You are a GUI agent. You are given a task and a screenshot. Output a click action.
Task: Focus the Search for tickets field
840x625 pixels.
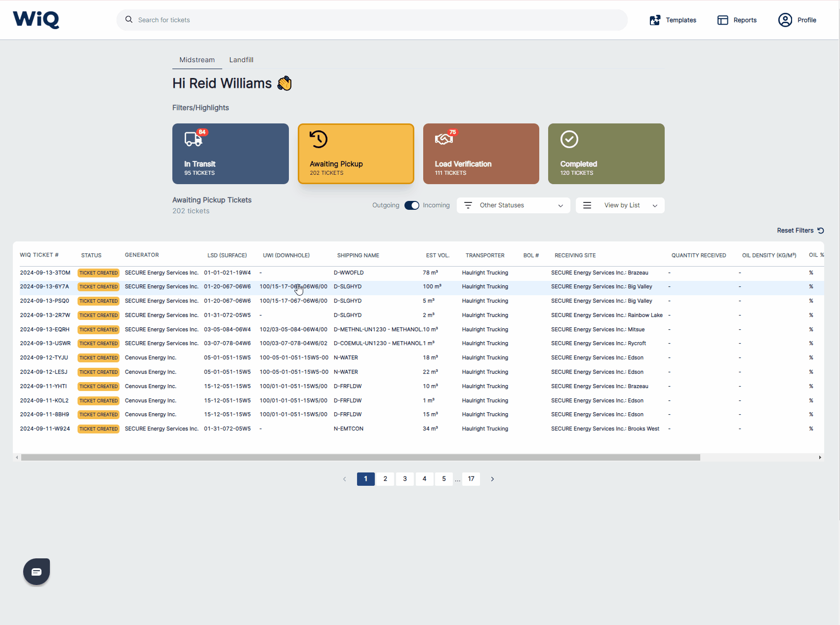372,20
